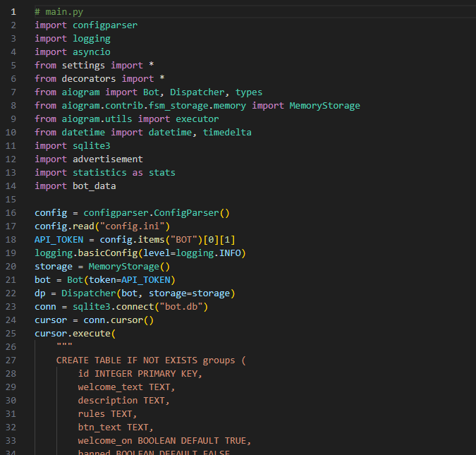
Task: Click 'MemoryStorage' on import line 8
Action: [324, 105]
